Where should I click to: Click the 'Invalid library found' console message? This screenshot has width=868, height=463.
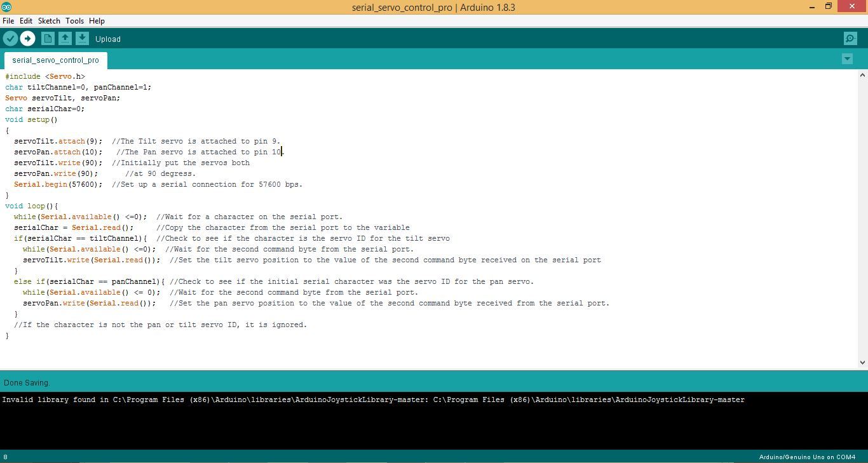[x=374, y=399]
